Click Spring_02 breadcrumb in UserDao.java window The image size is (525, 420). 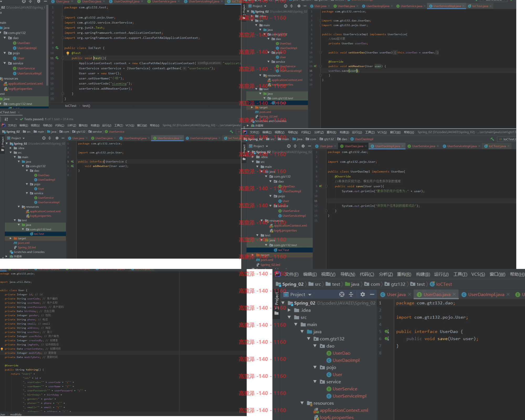[x=290, y=284]
